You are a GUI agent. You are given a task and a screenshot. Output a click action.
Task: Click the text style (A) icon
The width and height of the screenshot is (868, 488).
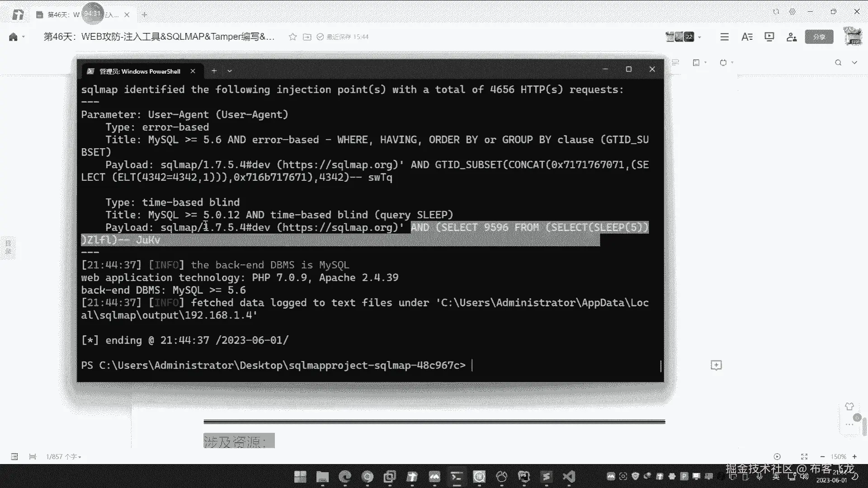tap(747, 37)
